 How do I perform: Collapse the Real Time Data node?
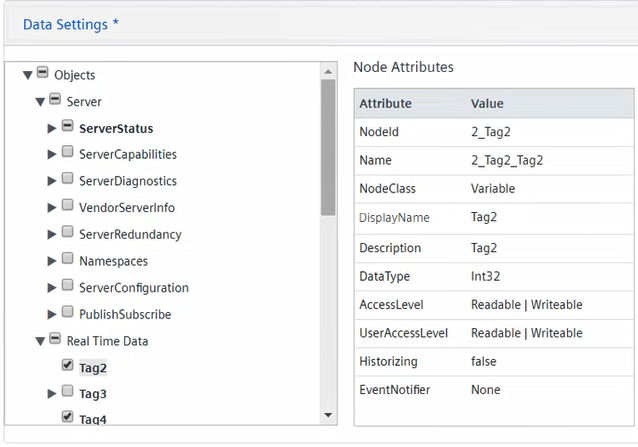click(40, 341)
